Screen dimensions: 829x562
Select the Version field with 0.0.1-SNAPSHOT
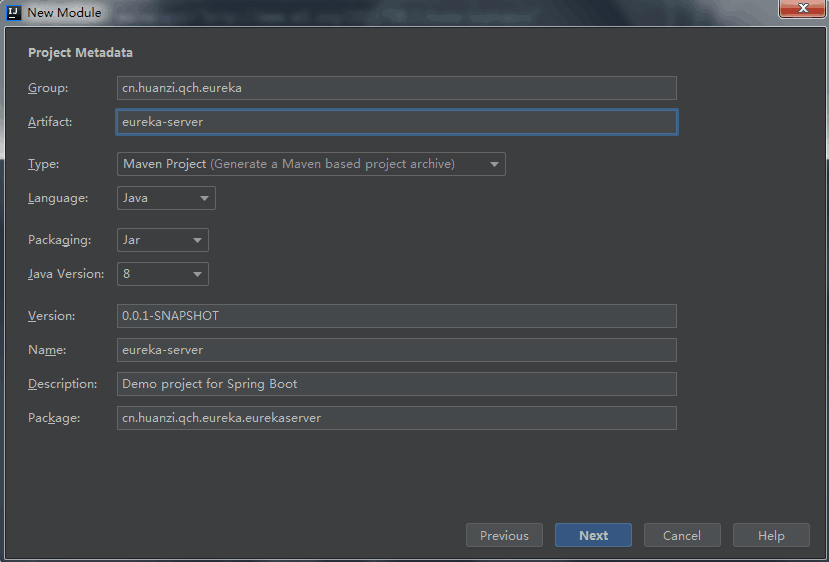click(396, 316)
